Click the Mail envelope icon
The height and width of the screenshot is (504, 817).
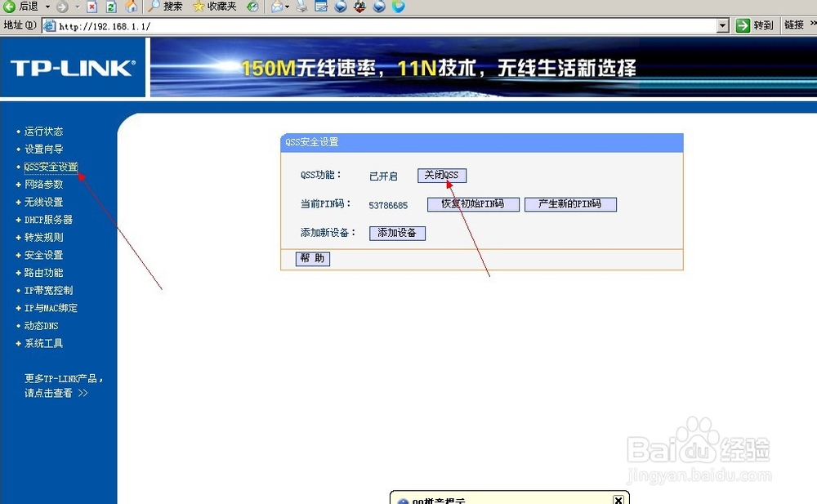point(277,7)
